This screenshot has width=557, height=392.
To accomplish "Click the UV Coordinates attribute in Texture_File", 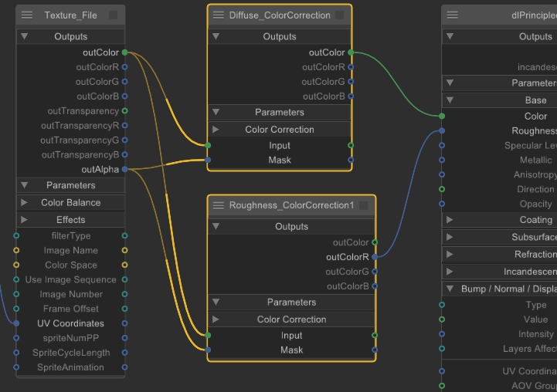I will coord(70,323).
